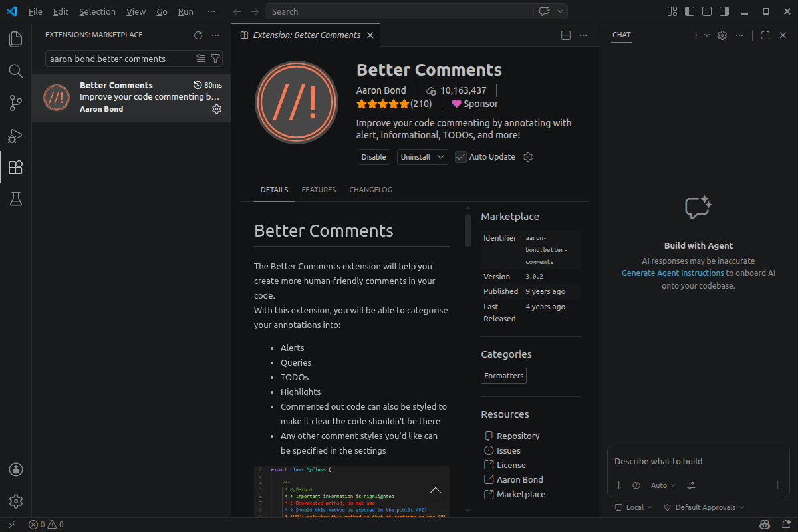Clear extensions search results

(200, 59)
